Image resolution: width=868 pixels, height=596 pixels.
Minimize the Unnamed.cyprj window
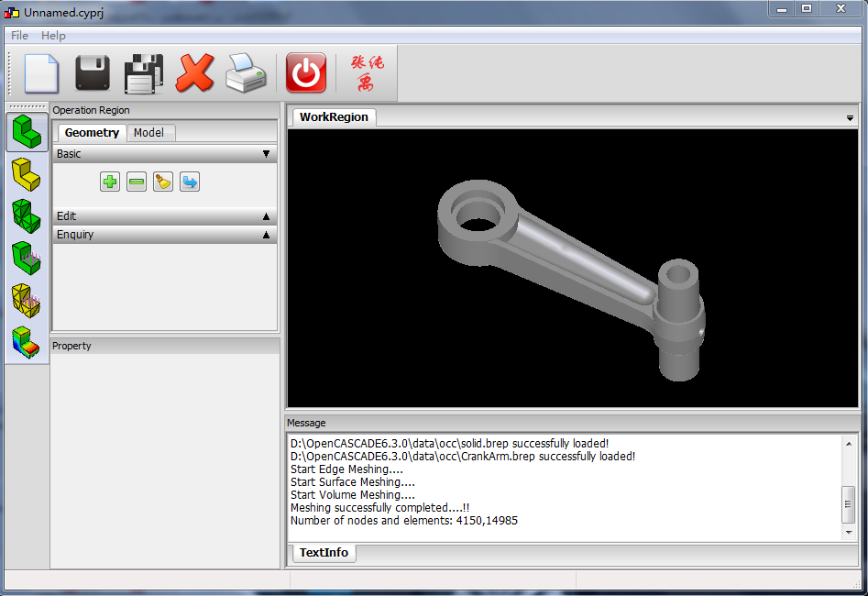(x=782, y=8)
